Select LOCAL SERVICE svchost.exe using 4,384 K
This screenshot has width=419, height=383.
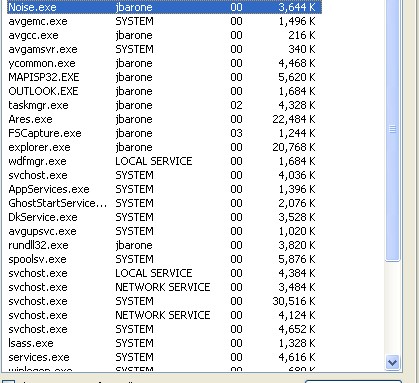point(164,273)
